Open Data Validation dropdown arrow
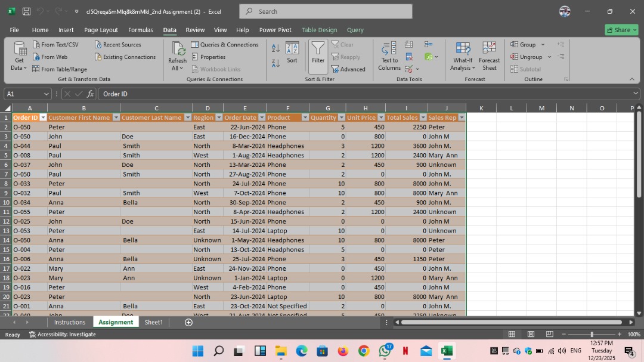The height and width of the screenshot is (362, 644). 417,69
